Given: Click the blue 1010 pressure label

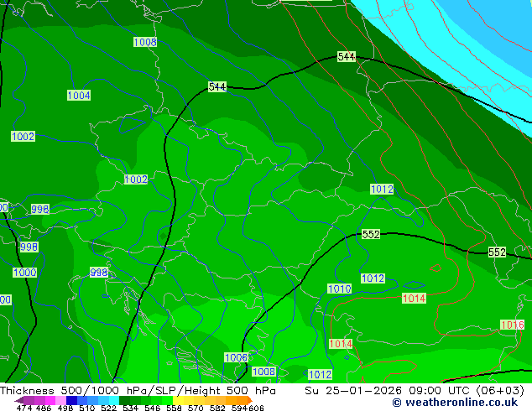Looking at the screenshot, I should (x=339, y=289).
